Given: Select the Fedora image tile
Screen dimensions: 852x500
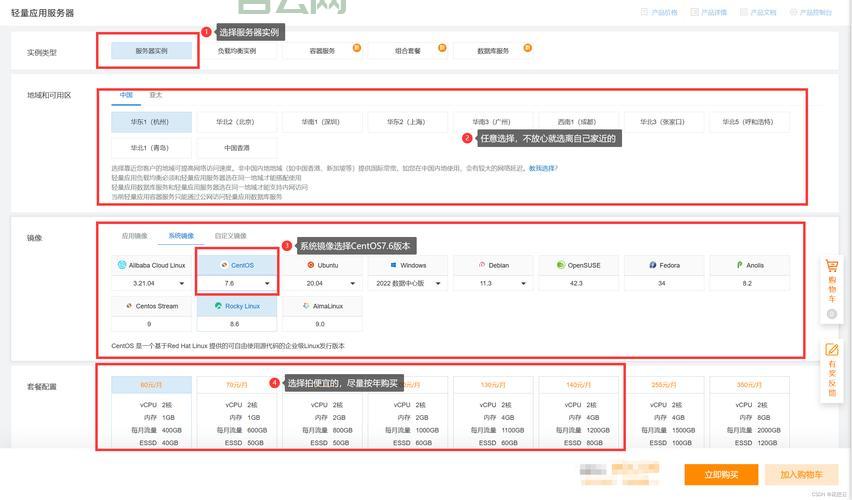Looking at the screenshot, I should [x=663, y=265].
